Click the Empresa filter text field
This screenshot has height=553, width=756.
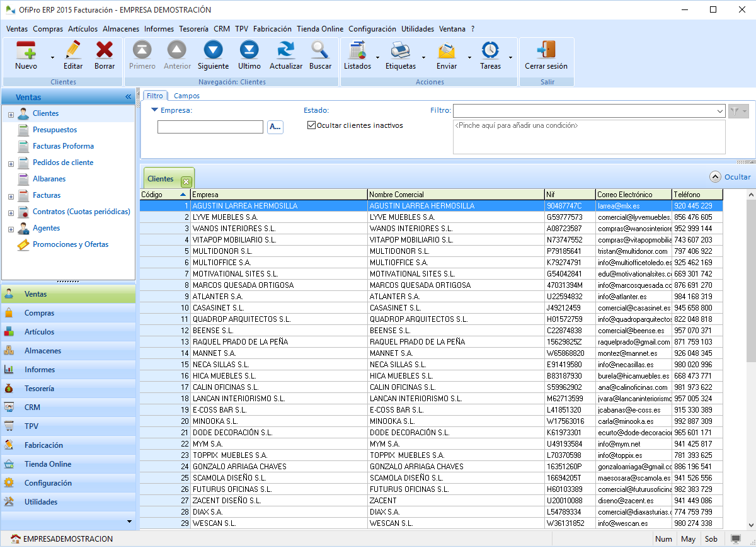(210, 127)
